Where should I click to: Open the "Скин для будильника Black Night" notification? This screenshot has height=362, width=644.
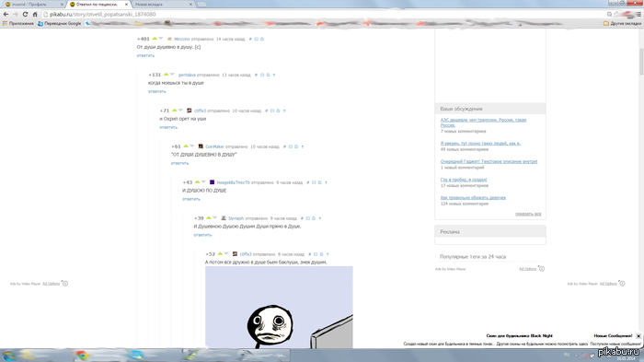pos(519,335)
